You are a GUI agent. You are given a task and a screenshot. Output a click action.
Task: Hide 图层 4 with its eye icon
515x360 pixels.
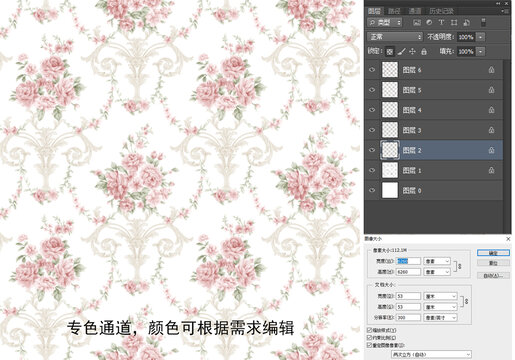(372, 110)
